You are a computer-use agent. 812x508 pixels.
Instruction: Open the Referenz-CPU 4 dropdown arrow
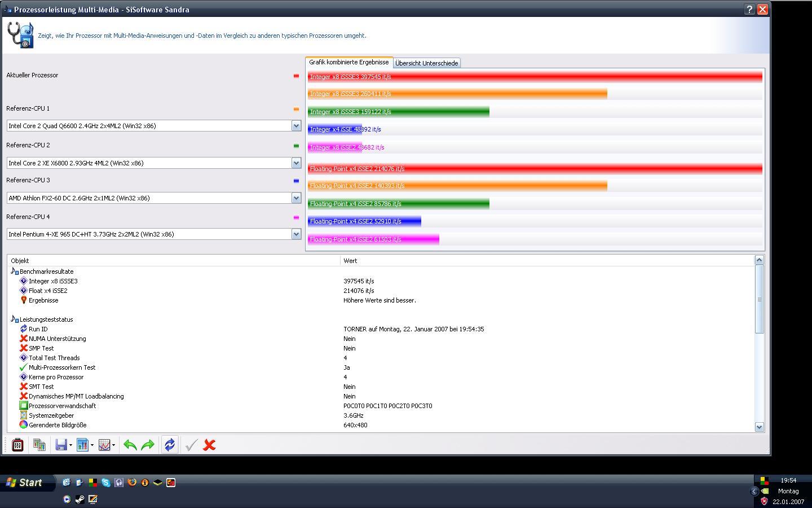[296, 234]
